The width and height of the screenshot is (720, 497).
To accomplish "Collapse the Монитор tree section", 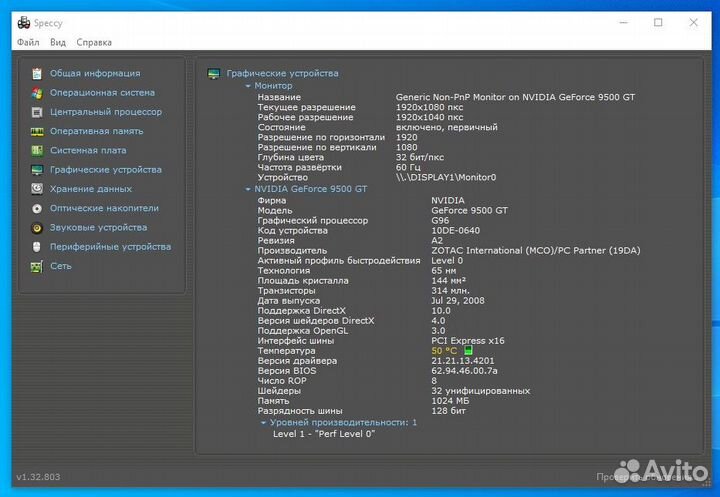I will (247, 86).
